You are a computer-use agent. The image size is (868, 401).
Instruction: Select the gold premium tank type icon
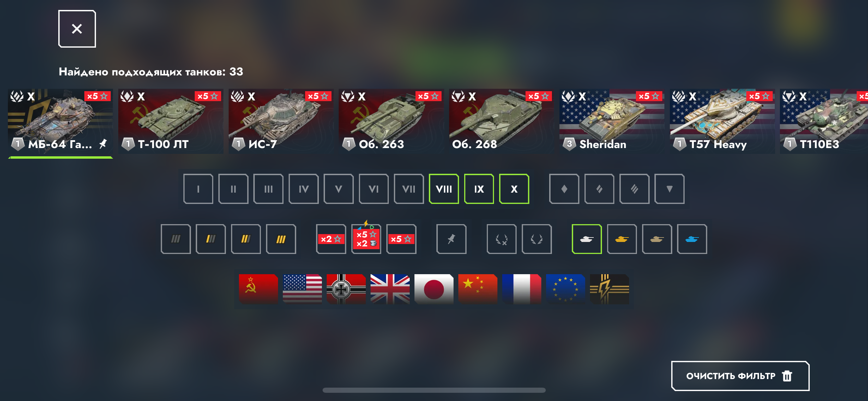point(622,239)
